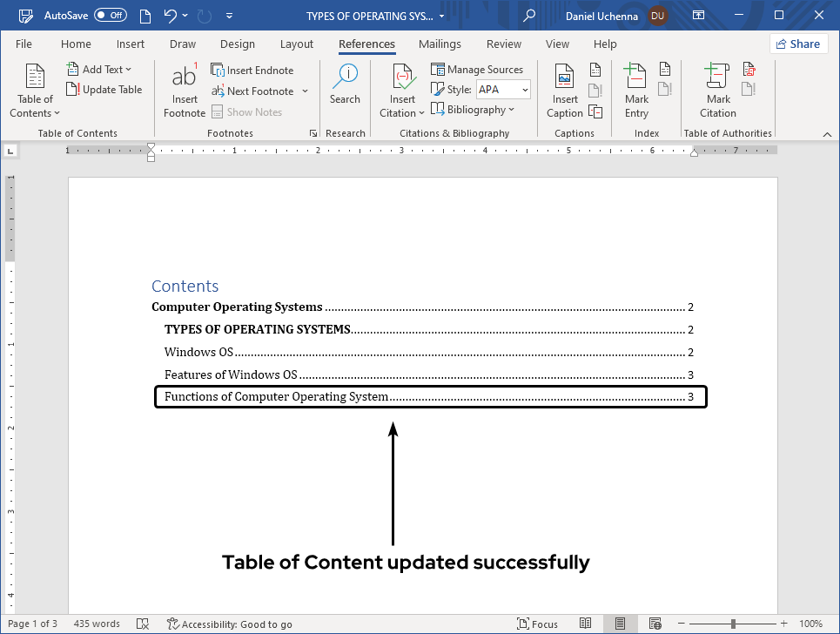Change citation style from APA

(x=503, y=89)
